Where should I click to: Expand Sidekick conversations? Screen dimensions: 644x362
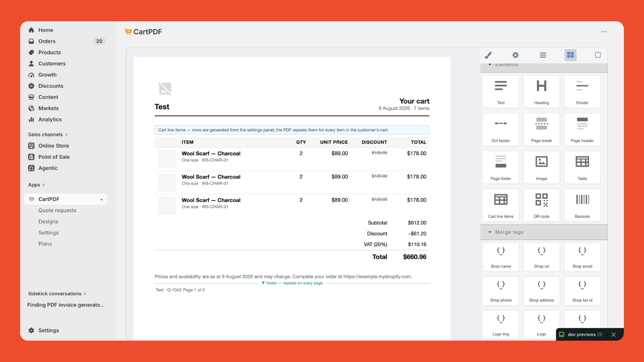pyautogui.click(x=57, y=294)
